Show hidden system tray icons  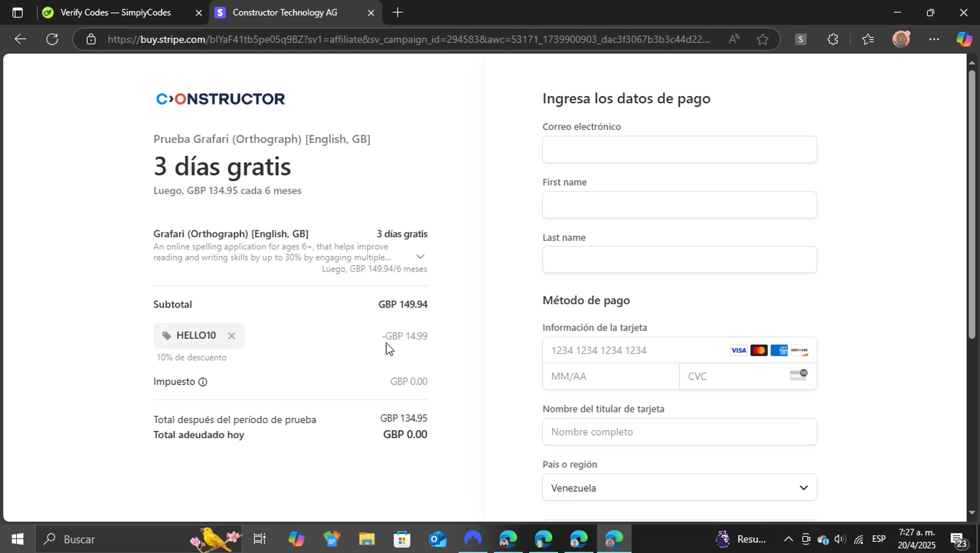[789, 539]
